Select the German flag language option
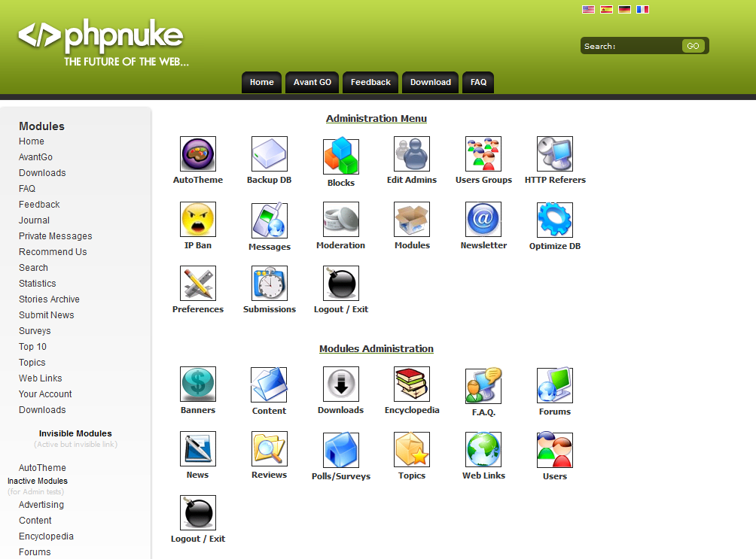 click(624, 9)
